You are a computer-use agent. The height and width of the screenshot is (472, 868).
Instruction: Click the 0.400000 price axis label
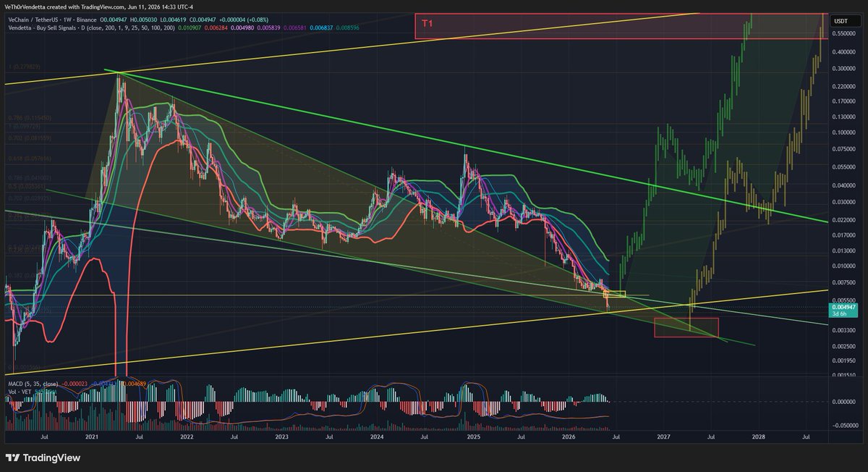pyautogui.click(x=844, y=52)
